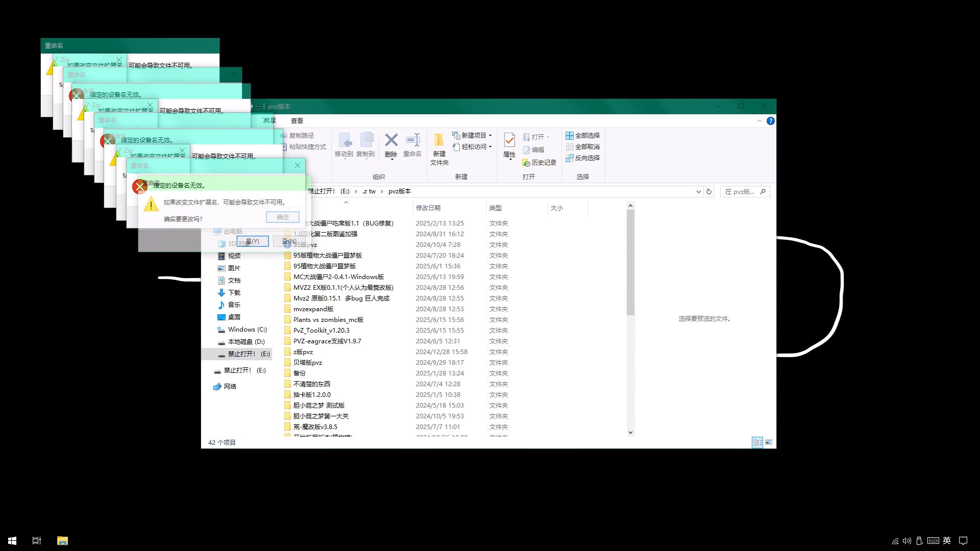Select the 荒-魔改版v3.8.5 folder

315,427
